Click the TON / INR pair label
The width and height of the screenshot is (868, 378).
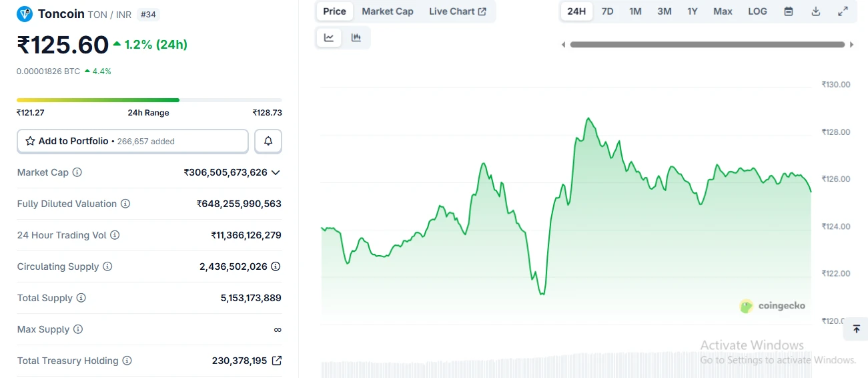point(109,14)
